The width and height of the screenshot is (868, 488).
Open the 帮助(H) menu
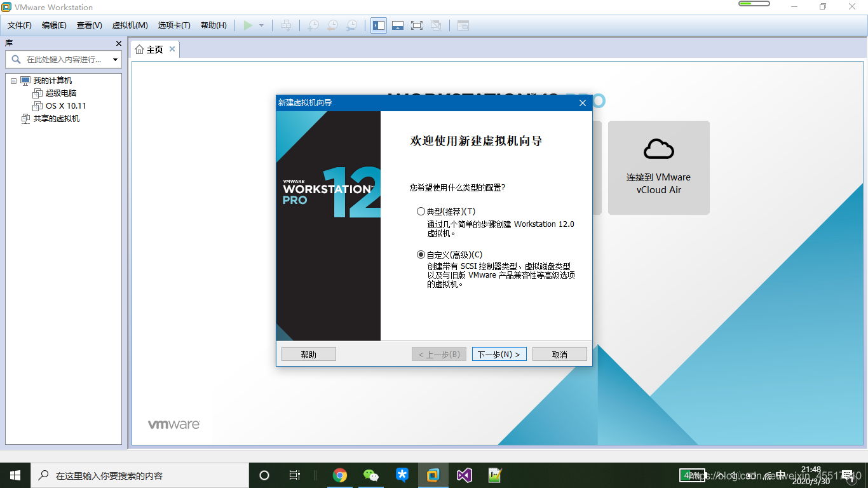click(214, 25)
